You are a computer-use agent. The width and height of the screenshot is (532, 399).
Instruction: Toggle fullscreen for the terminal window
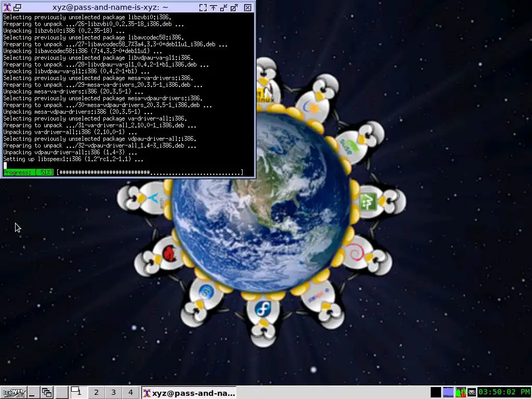pos(203,7)
